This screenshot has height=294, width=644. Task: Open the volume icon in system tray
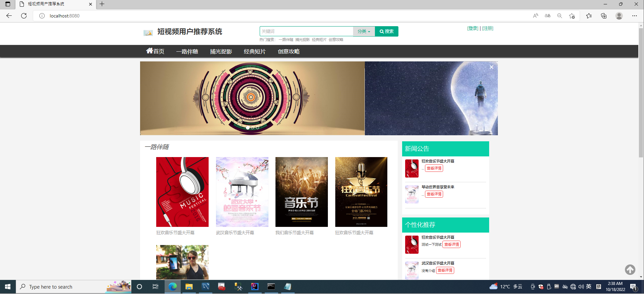(581, 287)
